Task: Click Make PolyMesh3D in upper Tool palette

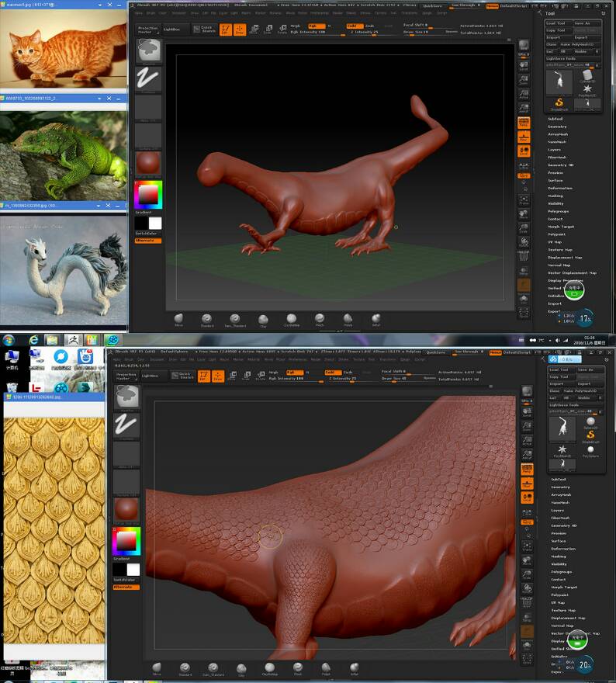Action: (581, 44)
